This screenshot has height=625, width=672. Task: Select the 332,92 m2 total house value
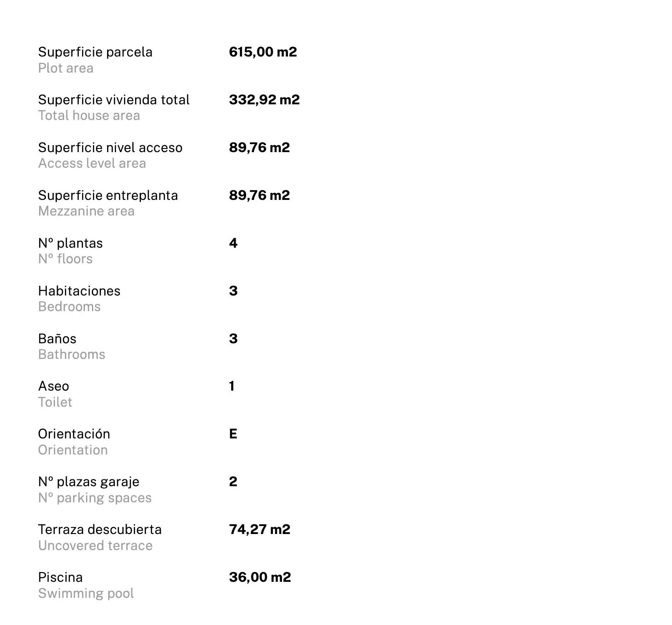(264, 100)
